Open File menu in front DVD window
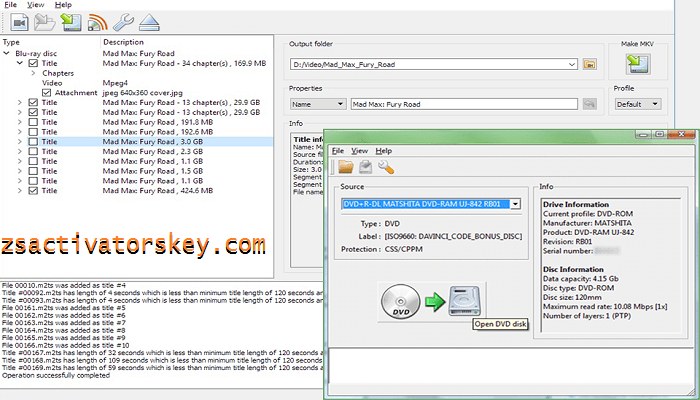The height and width of the screenshot is (400, 700). pyautogui.click(x=338, y=151)
